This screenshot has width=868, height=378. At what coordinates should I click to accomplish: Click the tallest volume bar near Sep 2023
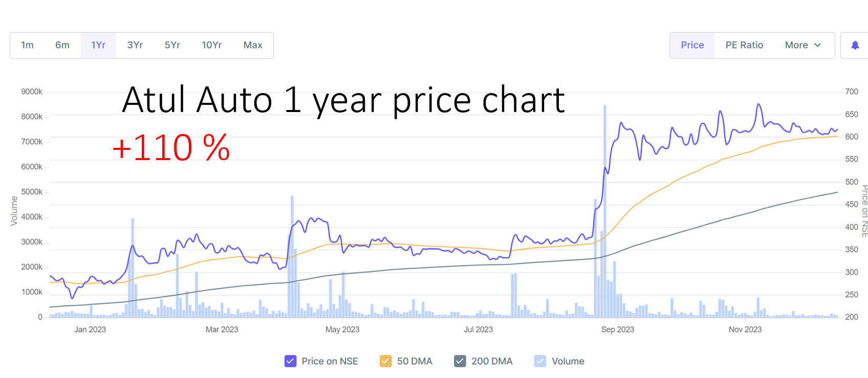(605, 205)
